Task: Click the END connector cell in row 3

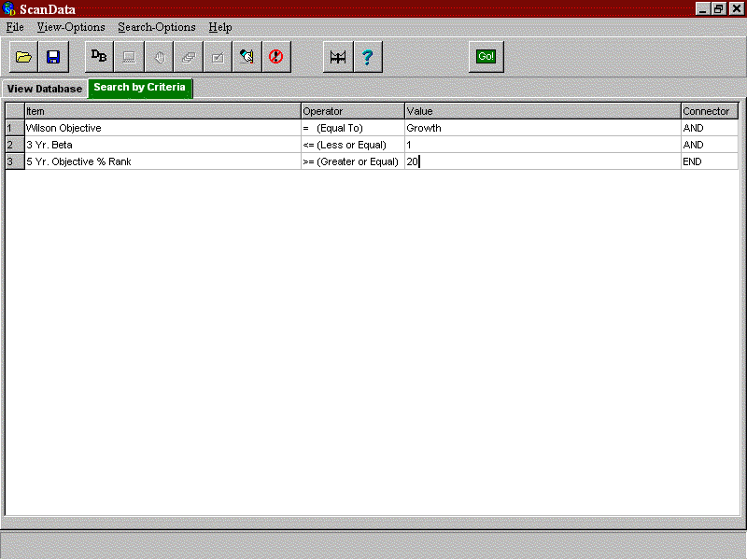Action: (709, 161)
